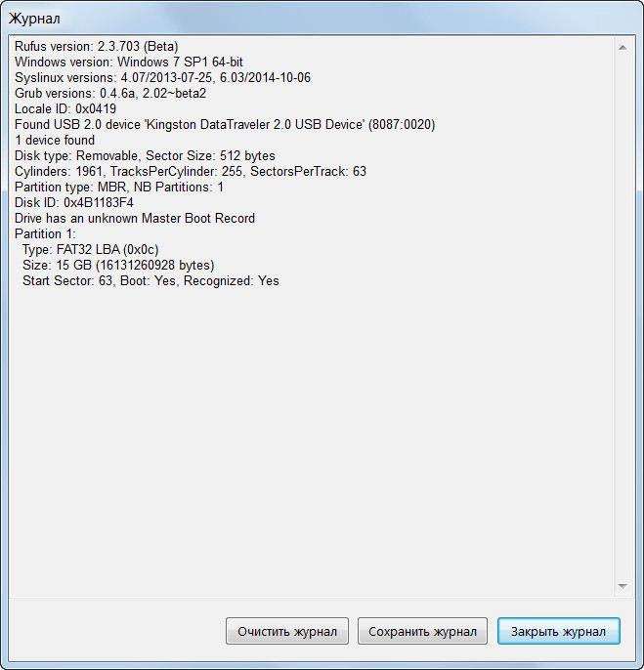Click the 'Type: FAT32 LBA (0x0c)' line
Viewport: 644px width, 670px height.
(x=90, y=250)
